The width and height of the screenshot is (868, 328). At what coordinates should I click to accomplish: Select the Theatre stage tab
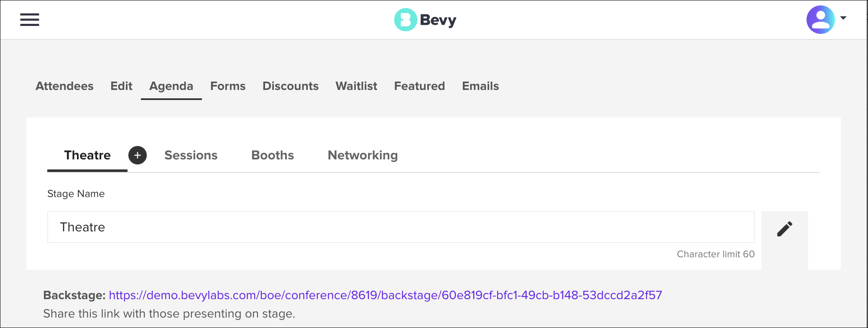87,155
